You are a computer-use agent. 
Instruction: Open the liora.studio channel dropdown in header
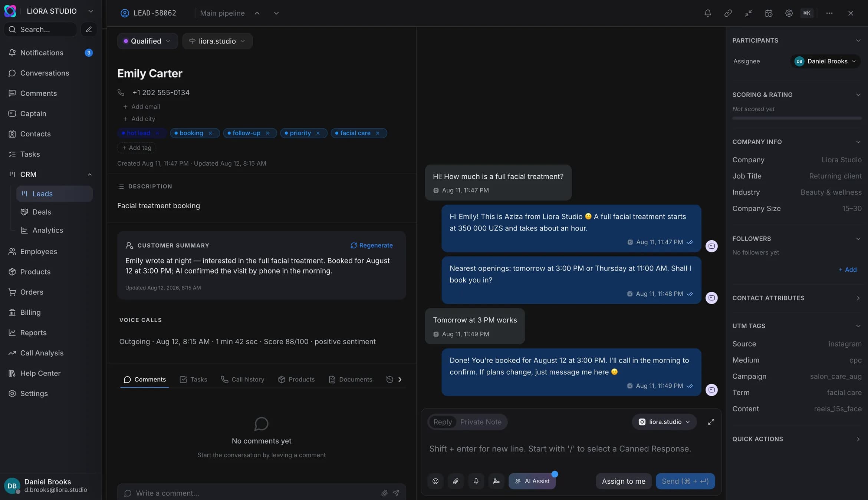(217, 41)
